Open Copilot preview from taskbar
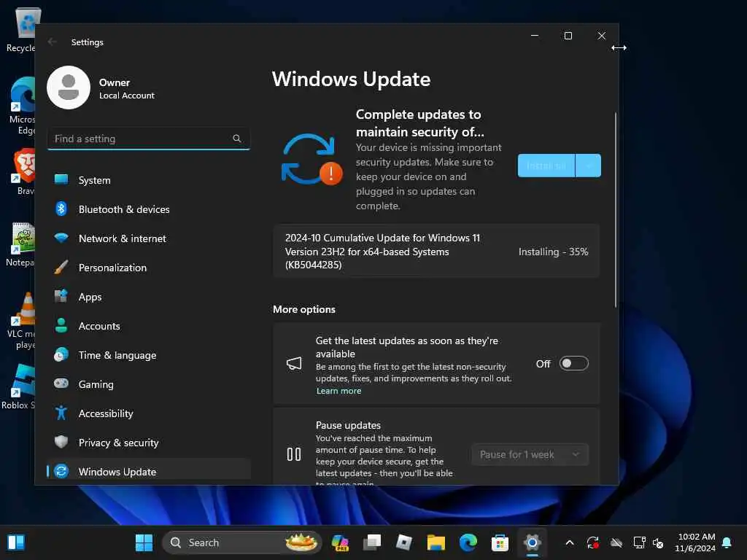Screen dimensions: 747x560 [340, 542]
